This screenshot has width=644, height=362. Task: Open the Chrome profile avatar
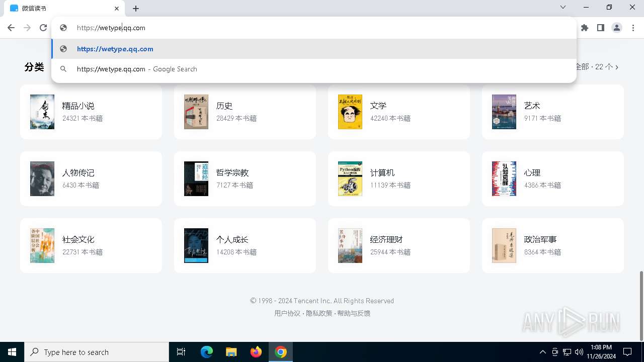(617, 28)
